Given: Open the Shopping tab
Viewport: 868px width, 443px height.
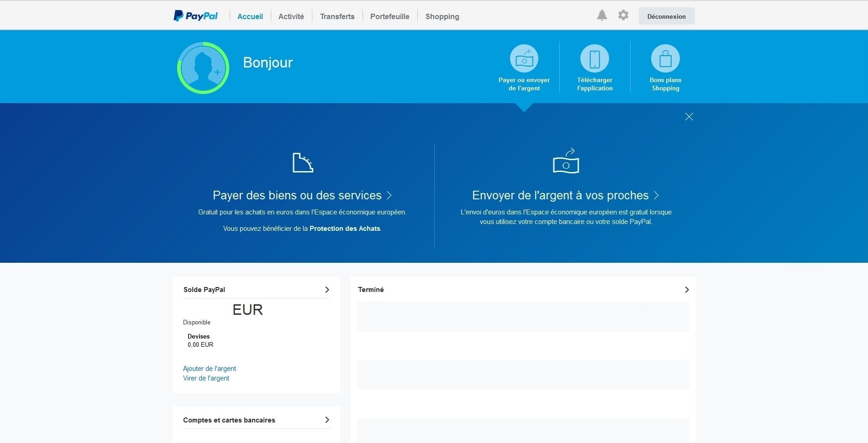Looking at the screenshot, I should 442,16.
